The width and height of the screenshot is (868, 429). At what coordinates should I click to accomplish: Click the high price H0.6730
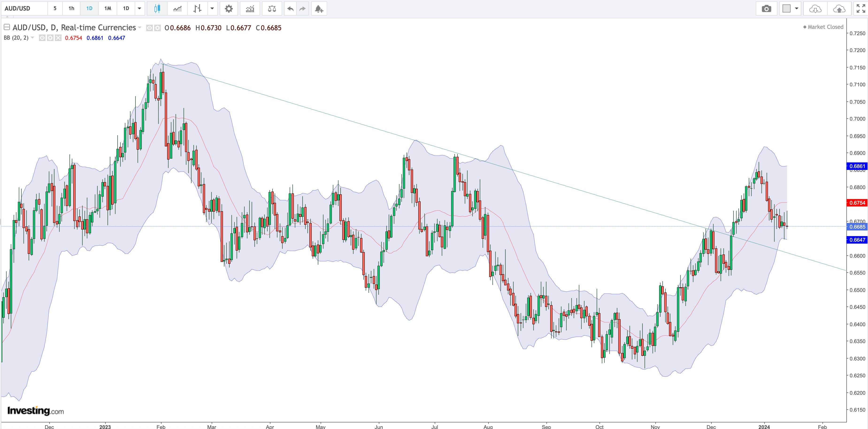pyautogui.click(x=209, y=28)
